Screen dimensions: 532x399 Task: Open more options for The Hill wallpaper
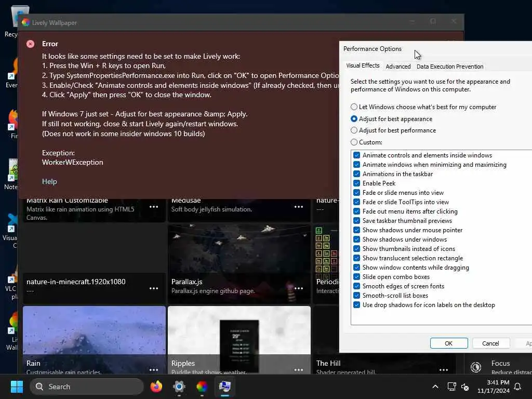(444, 369)
